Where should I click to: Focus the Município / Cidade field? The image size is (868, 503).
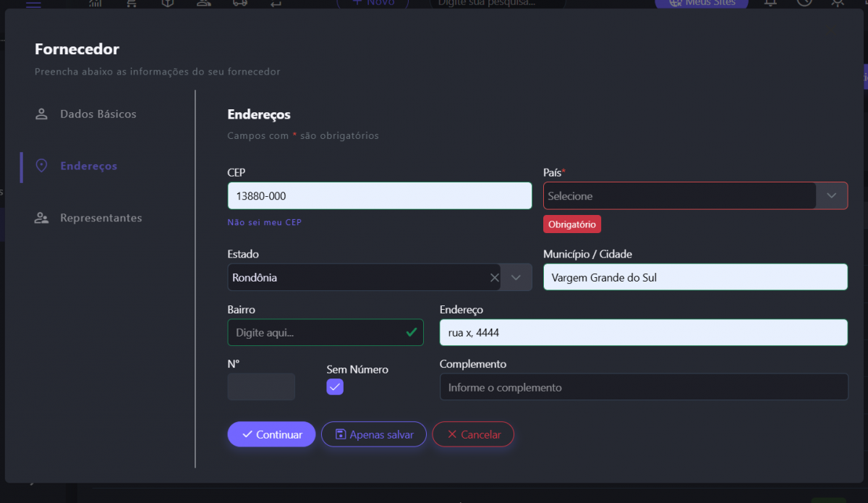coord(694,277)
